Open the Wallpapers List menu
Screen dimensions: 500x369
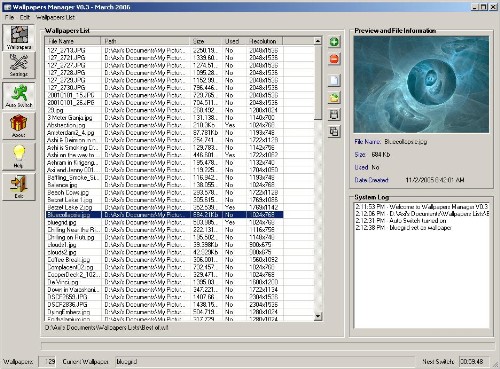tap(55, 17)
